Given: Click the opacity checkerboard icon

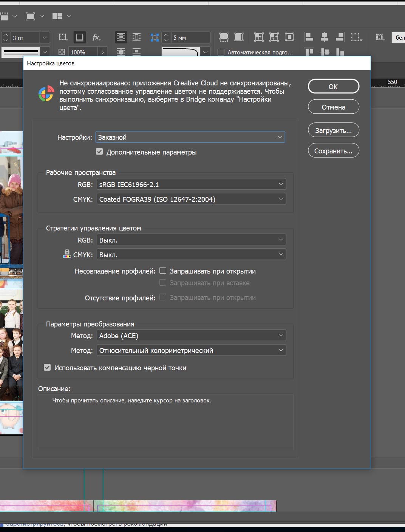Looking at the screenshot, I should (x=62, y=52).
